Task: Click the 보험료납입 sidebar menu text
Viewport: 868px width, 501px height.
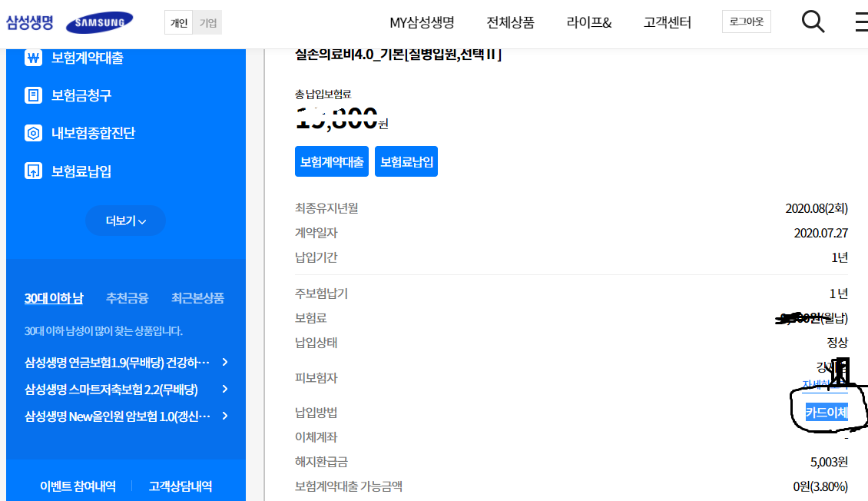Action: [x=81, y=171]
